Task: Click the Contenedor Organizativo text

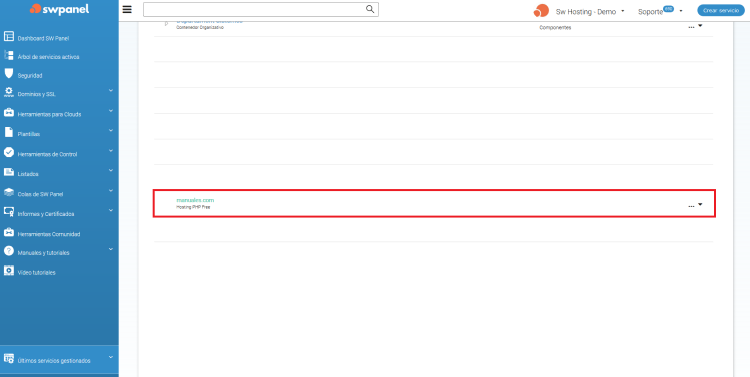Action: click(200, 28)
